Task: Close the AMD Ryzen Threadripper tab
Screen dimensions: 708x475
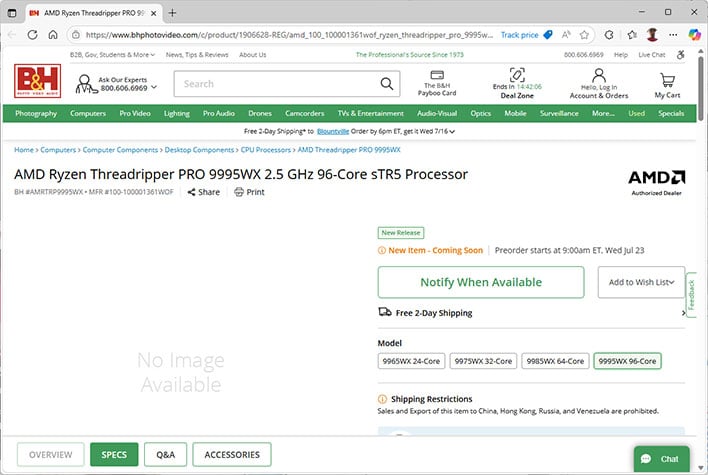Action: pyautogui.click(x=154, y=13)
